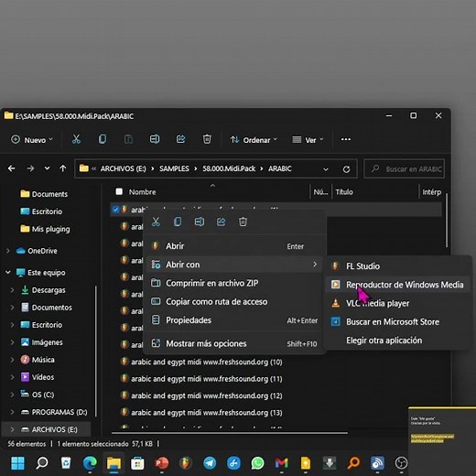Image resolution: width=476 pixels, height=476 pixels.
Task: Open with FL Studio
Action: tap(398, 266)
